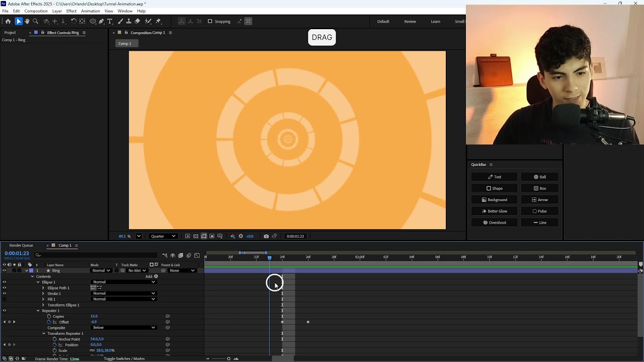Click the QuickBar Overshoot button
This screenshot has height=362, width=644.
coord(494,223)
